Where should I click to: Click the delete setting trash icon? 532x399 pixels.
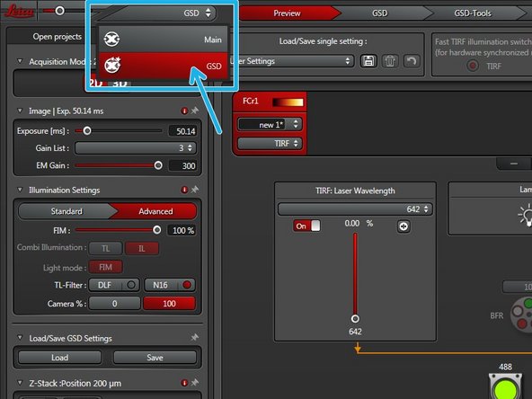point(390,61)
